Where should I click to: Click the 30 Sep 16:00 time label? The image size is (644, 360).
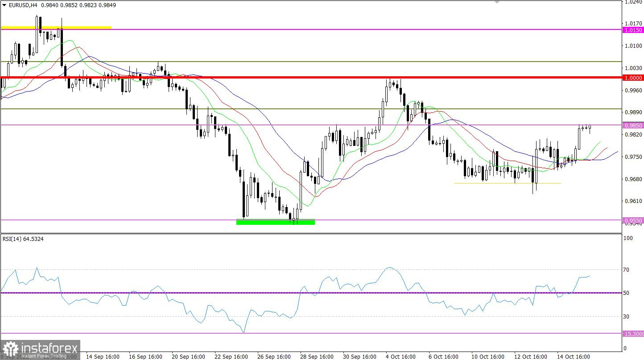click(x=359, y=356)
